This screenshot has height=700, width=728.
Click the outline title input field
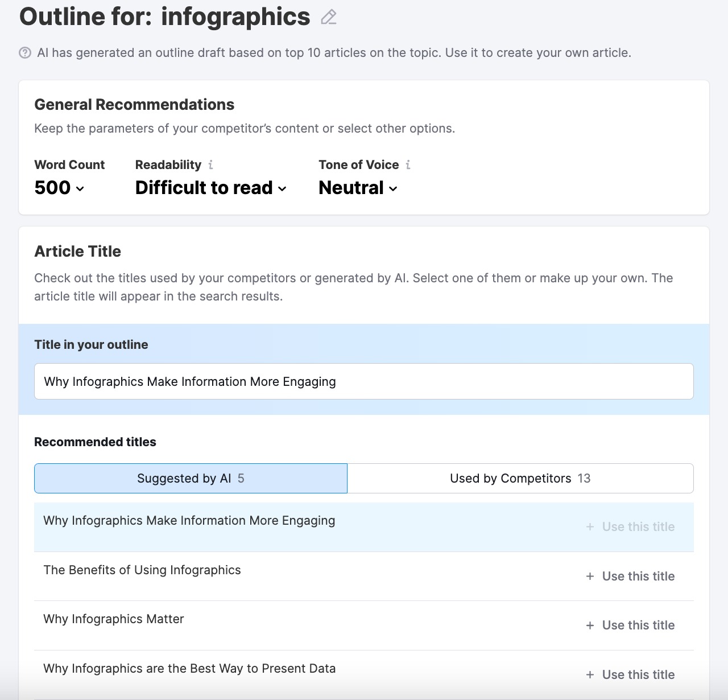tap(364, 381)
